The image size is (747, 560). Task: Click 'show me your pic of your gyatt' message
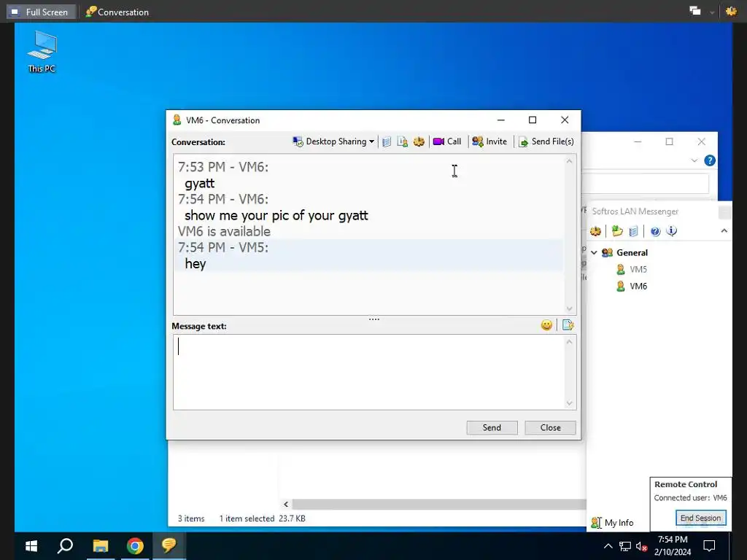[276, 216]
